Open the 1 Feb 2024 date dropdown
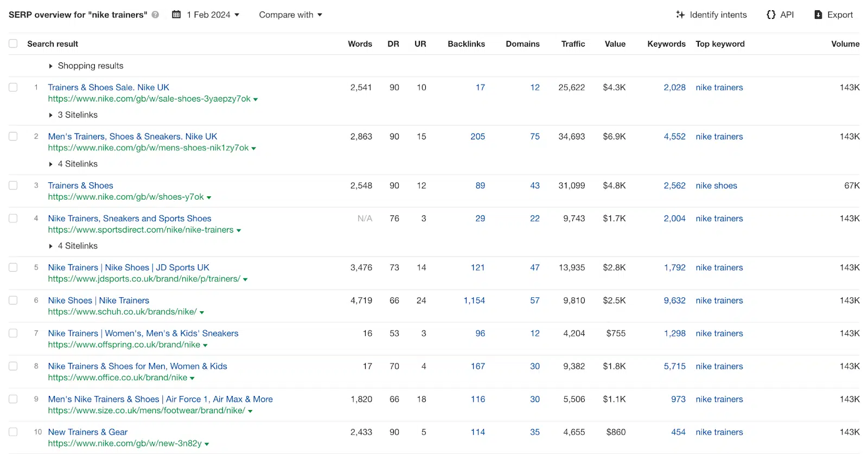 tap(213, 15)
